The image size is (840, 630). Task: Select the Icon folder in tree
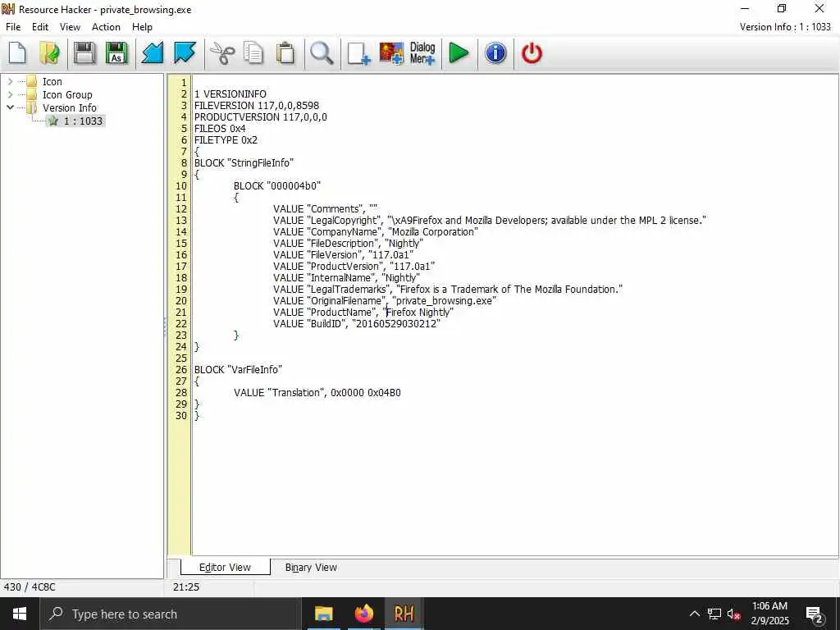click(52, 81)
